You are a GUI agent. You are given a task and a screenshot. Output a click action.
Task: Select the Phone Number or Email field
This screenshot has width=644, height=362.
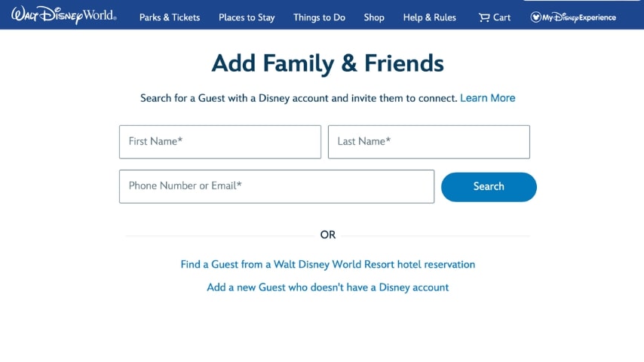(277, 186)
